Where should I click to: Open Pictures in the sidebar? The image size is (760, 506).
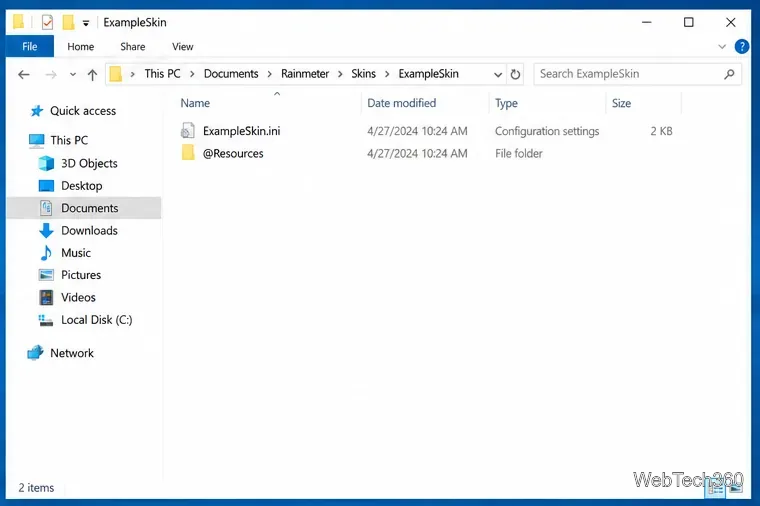point(81,275)
